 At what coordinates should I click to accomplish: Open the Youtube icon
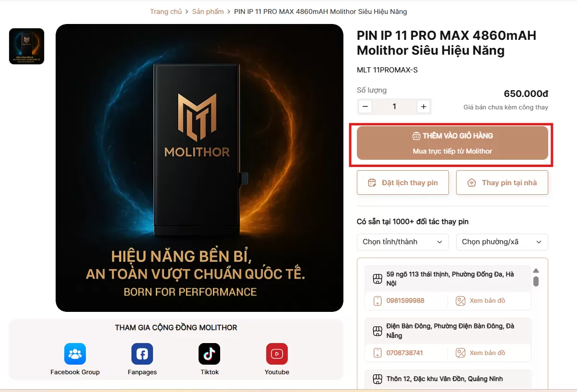click(277, 354)
